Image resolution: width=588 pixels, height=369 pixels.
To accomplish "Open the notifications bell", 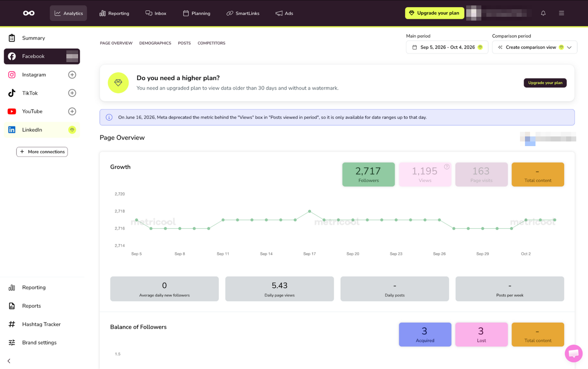I will coord(543,13).
